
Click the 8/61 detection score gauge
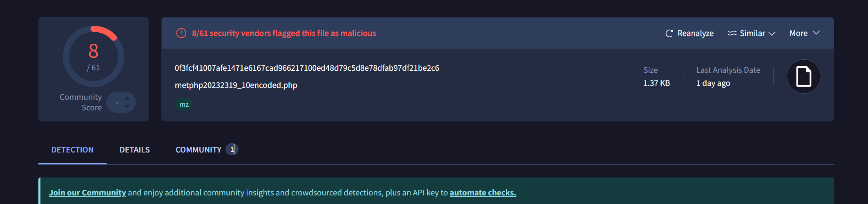click(x=94, y=56)
